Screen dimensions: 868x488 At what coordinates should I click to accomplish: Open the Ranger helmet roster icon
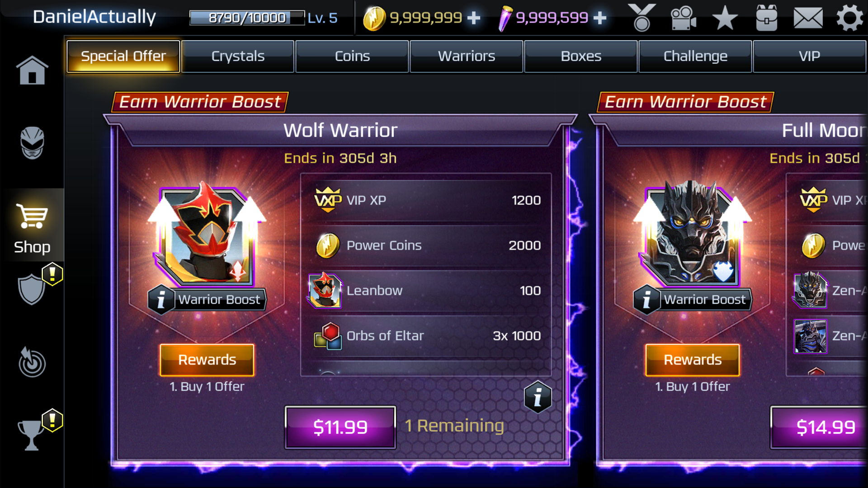point(32,143)
